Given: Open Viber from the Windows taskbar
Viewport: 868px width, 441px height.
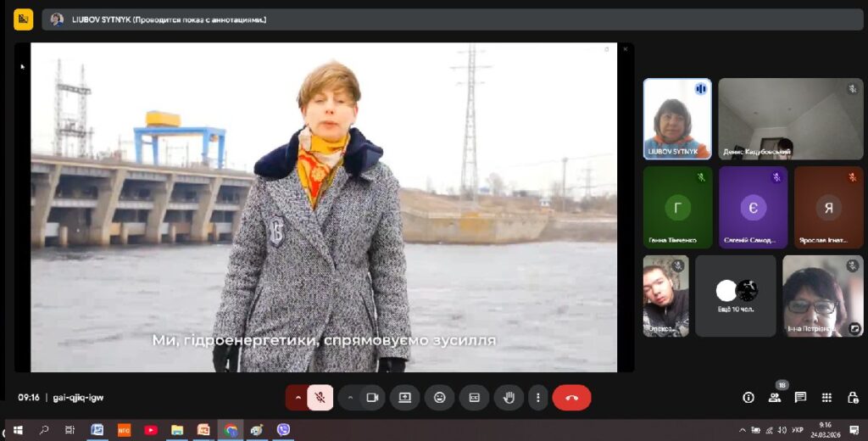Looking at the screenshot, I should 283,430.
